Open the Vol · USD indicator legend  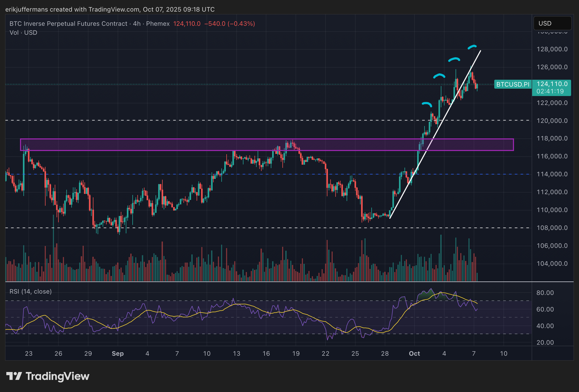pyautogui.click(x=23, y=33)
